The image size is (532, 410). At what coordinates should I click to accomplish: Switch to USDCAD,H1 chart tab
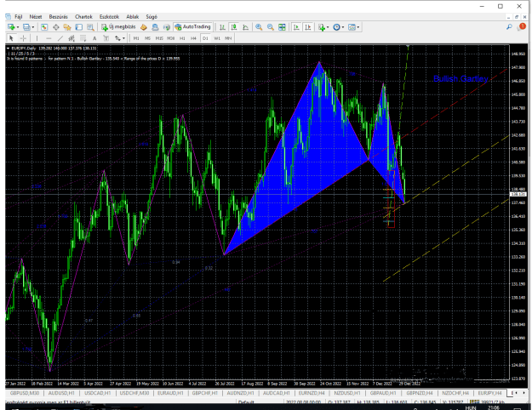[x=97, y=393]
